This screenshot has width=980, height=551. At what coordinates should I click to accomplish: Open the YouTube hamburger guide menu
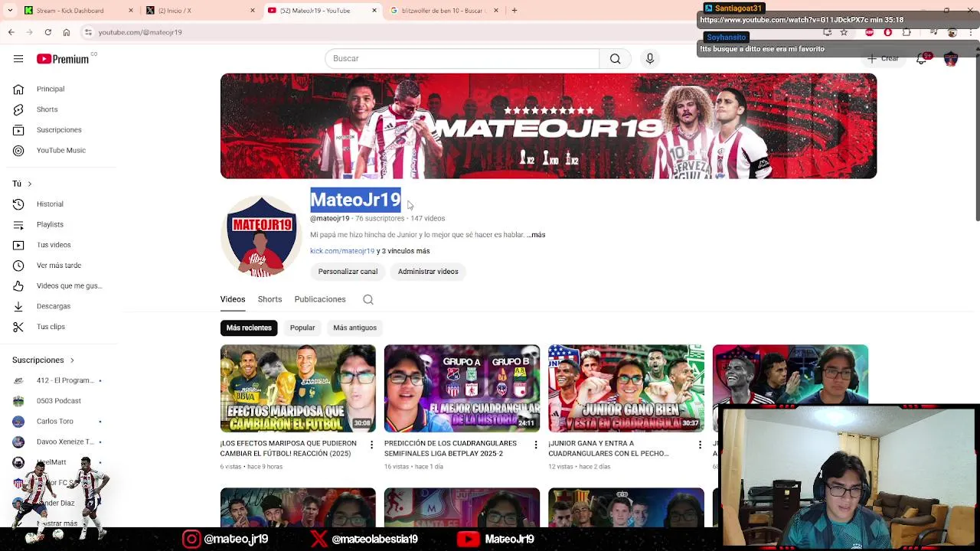[18, 59]
